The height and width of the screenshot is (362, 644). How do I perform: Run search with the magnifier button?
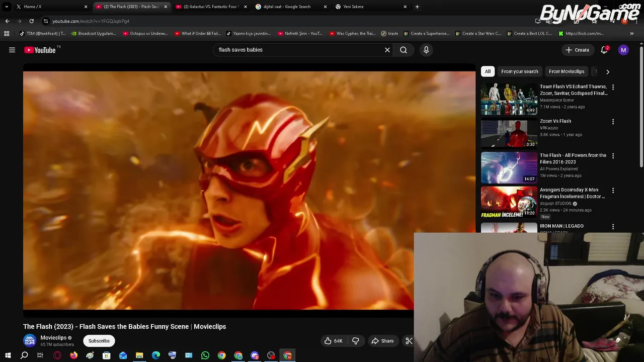tap(404, 50)
